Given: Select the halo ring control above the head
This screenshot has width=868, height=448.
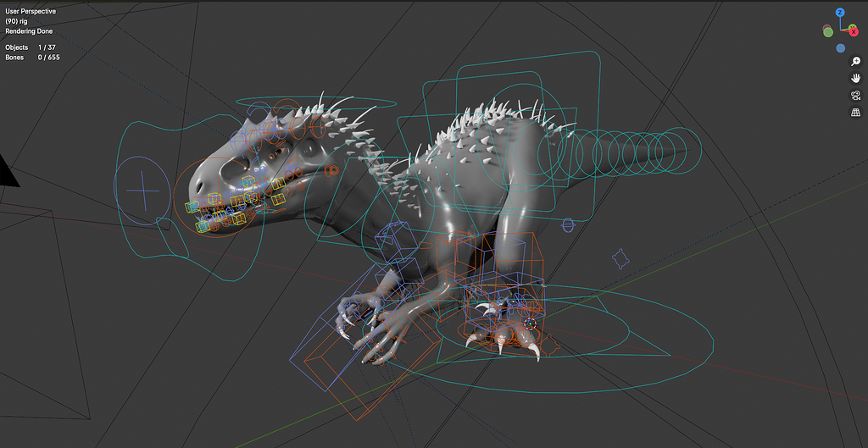Looking at the screenshot, I should point(316,102).
